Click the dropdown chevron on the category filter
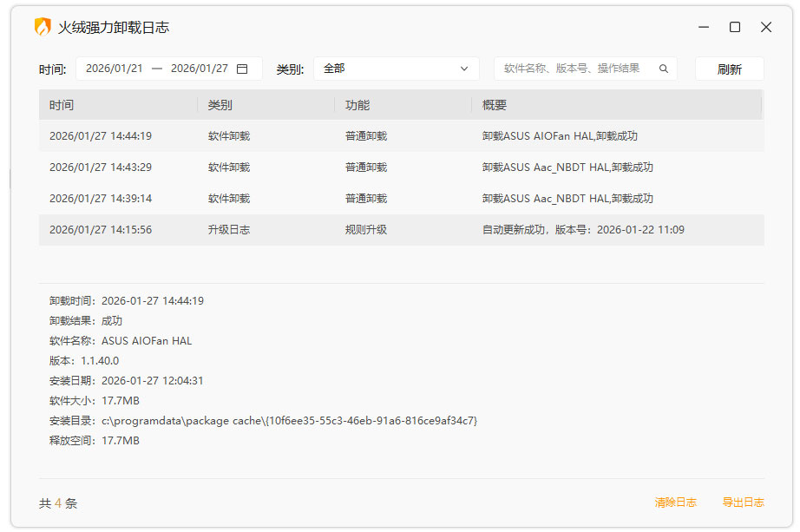 click(x=464, y=67)
